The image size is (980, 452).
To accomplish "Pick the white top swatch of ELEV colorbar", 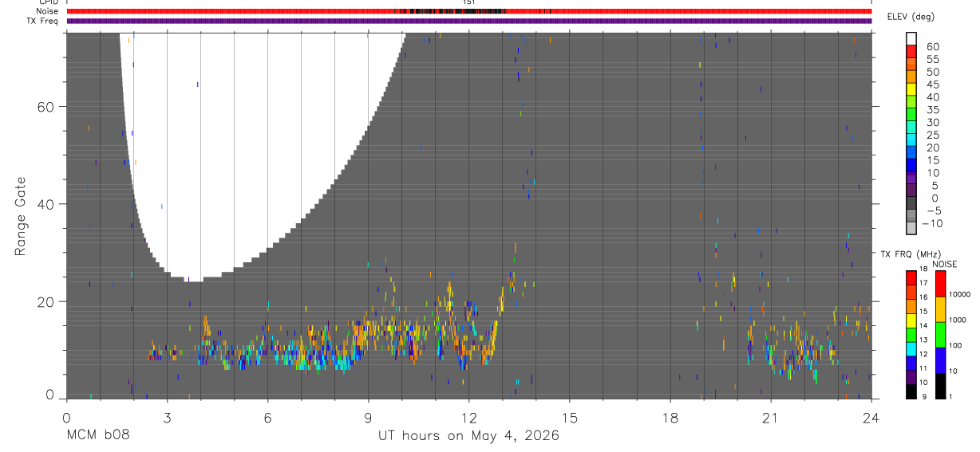I will pos(911,39).
